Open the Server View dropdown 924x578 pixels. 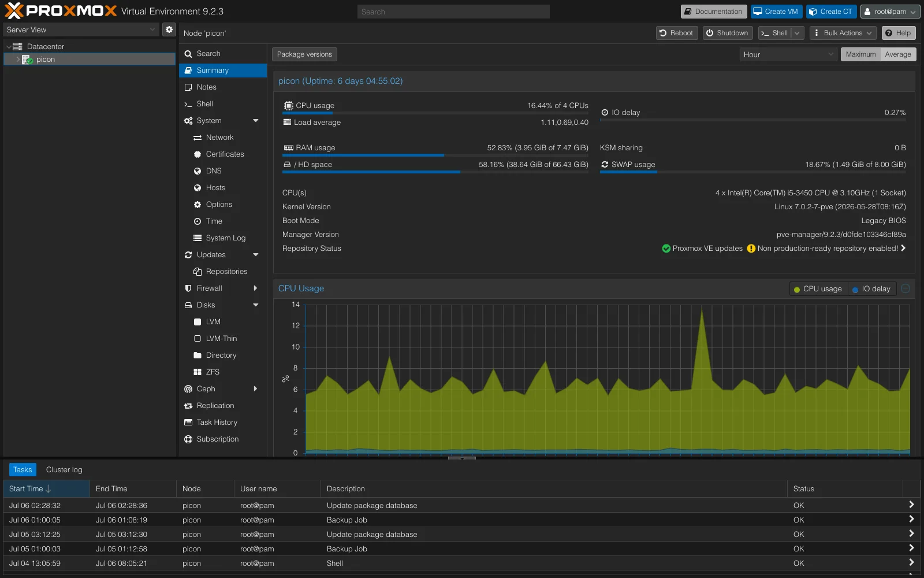point(152,29)
